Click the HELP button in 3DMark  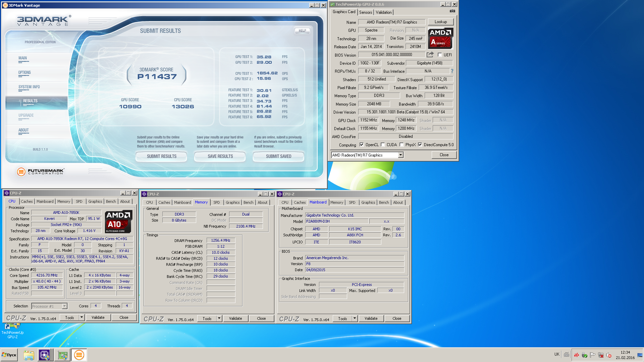[x=302, y=31]
